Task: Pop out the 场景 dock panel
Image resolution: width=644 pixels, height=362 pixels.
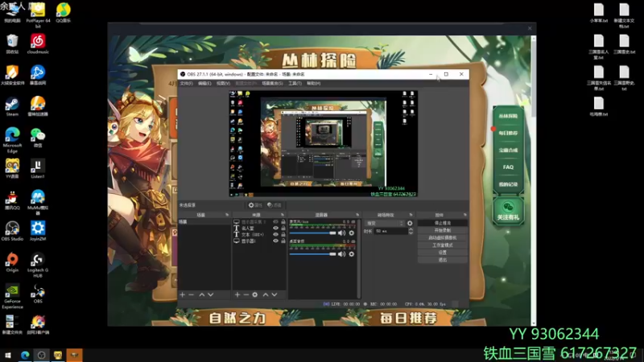Action: click(227, 215)
